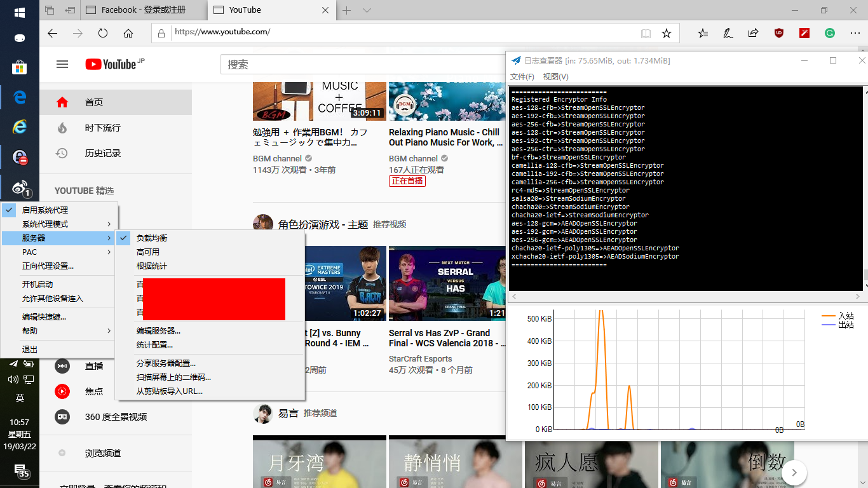Expand the 服务器 submenu
This screenshot has height=488, width=868.
pos(59,238)
